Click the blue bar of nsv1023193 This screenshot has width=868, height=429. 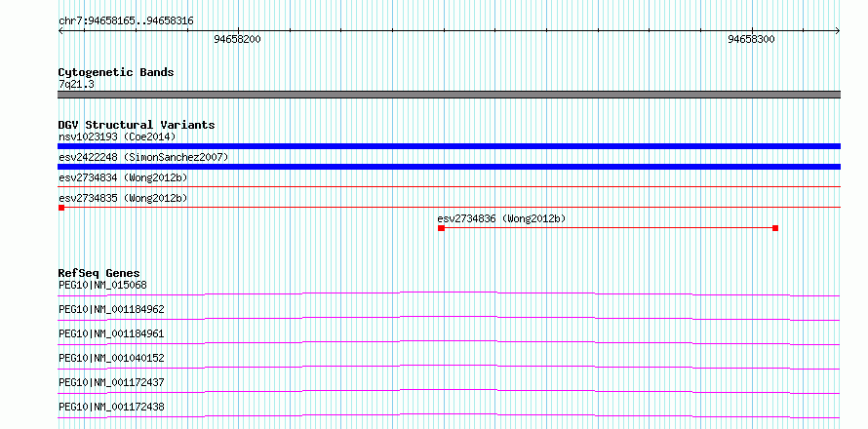pos(449,146)
